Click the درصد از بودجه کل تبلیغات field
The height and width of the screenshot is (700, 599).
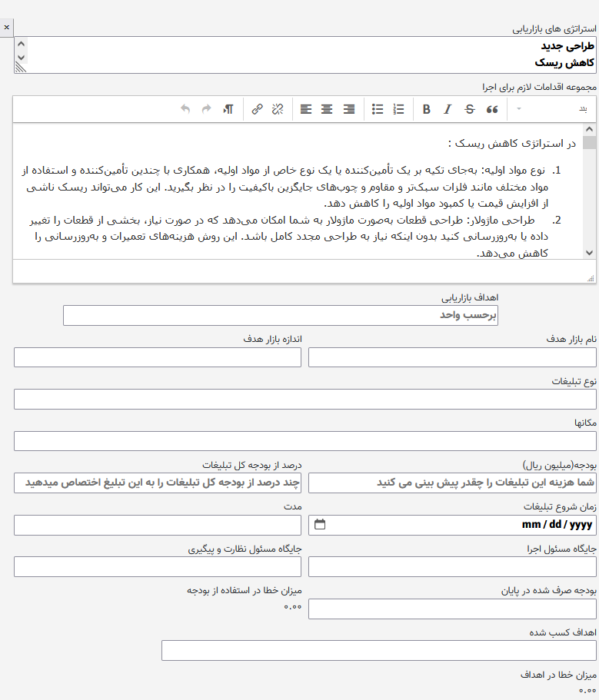(158, 483)
